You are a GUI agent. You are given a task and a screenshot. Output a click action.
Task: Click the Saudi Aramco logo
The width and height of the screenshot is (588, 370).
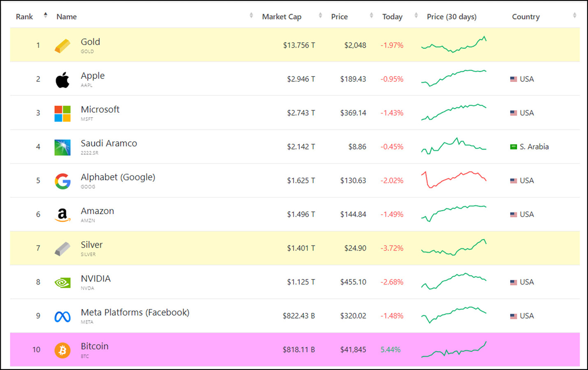[x=63, y=147]
